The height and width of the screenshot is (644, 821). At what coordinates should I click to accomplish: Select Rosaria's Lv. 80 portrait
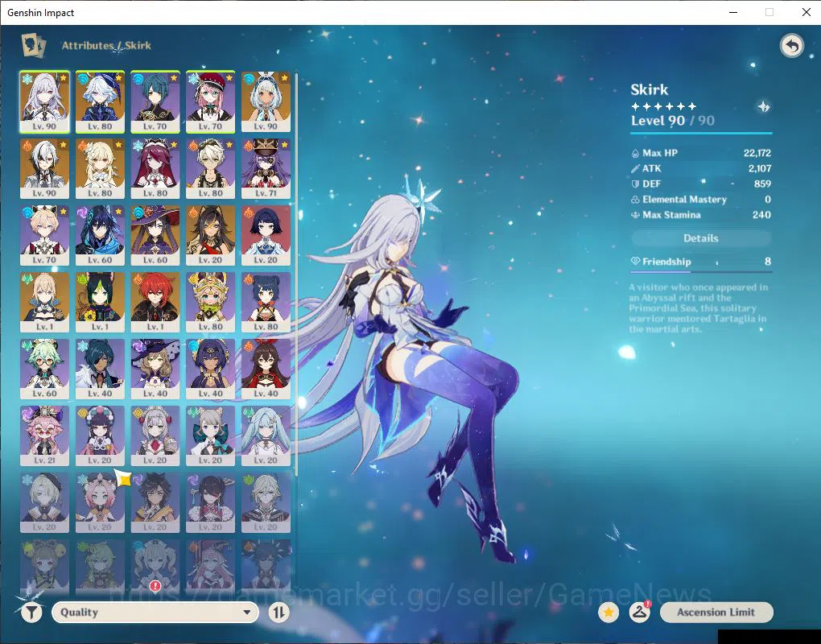click(155, 168)
